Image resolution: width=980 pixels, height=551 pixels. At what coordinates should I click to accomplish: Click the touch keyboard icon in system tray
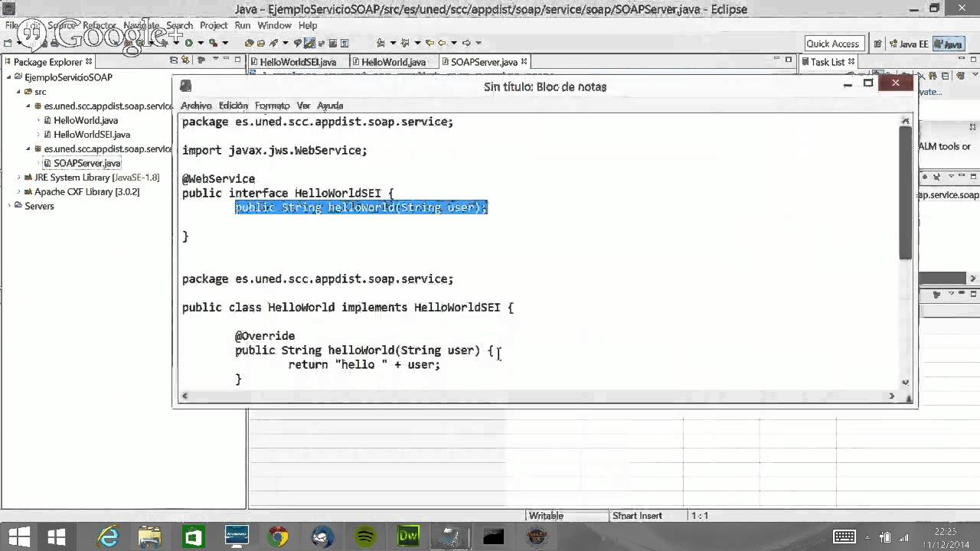point(844,537)
